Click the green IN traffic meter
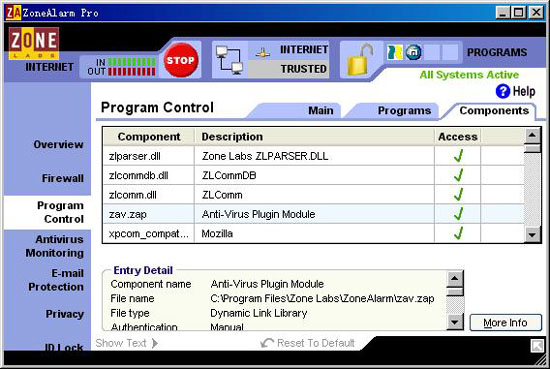Screen dimensions: 550x369 132,62
